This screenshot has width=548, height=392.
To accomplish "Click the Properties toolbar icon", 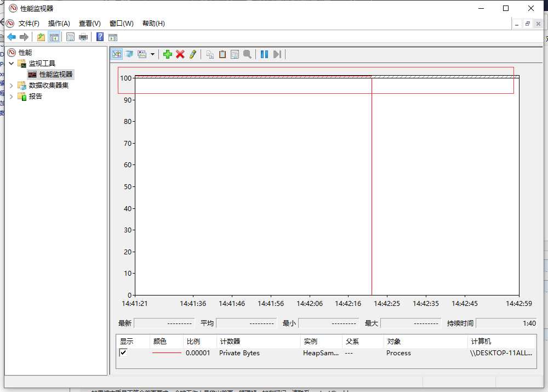I will (x=70, y=37).
